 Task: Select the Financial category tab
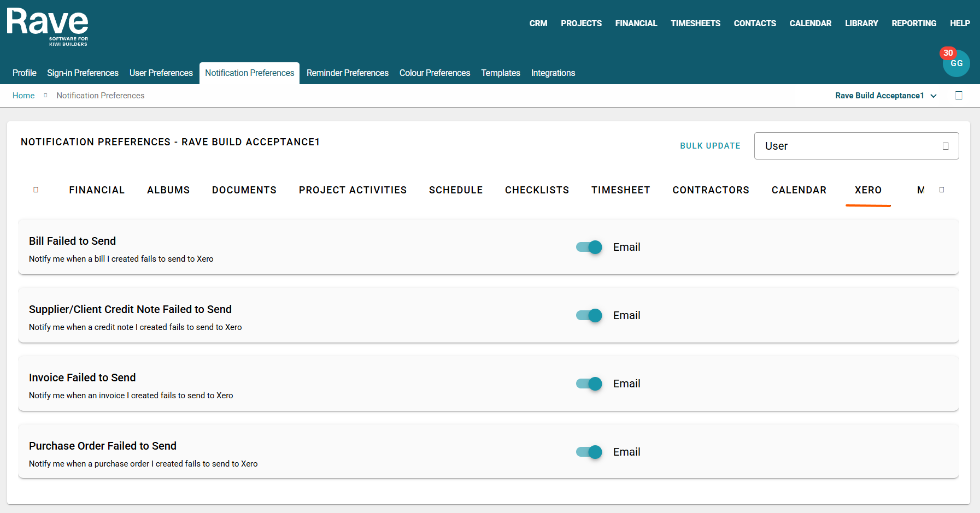(97, 190)
